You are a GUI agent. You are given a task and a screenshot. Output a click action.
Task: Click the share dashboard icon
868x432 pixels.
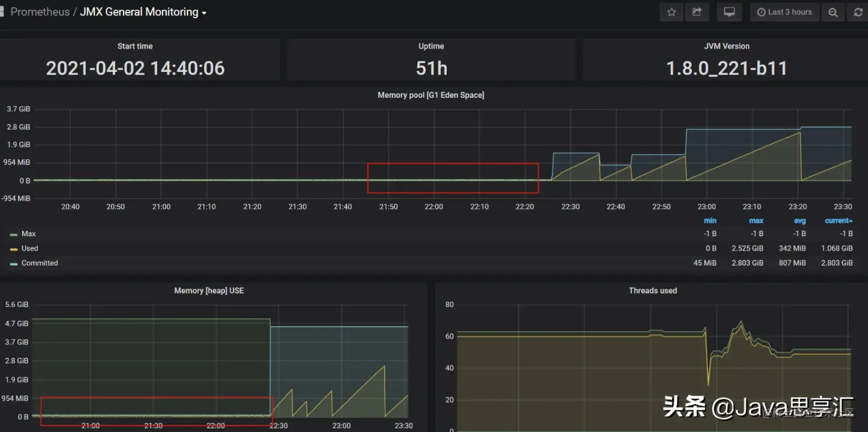[697, 12]
